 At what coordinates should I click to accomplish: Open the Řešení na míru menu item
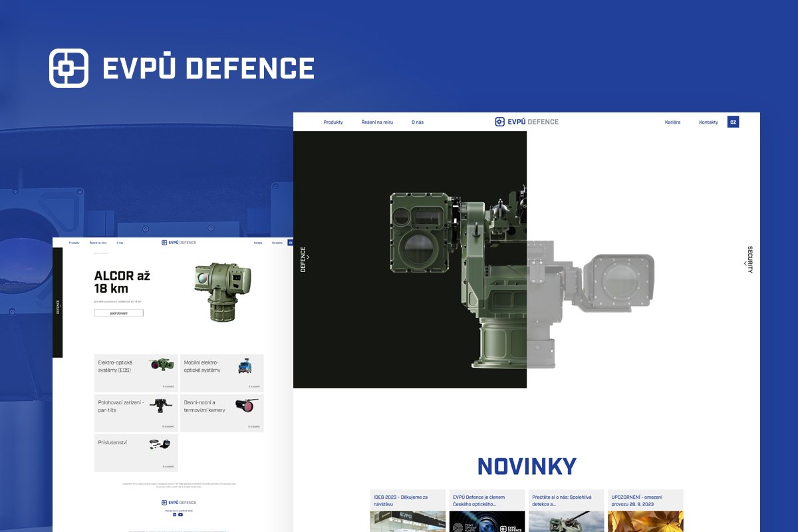pos(377,122)
